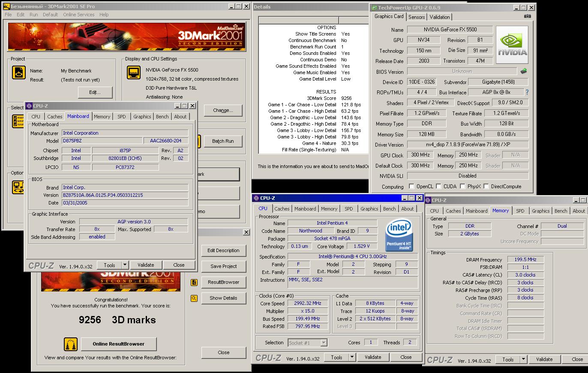Check the DirectCompute checkbox
Image resolution: width=588 pixels, height=373 pixels.
pos(486,186)
